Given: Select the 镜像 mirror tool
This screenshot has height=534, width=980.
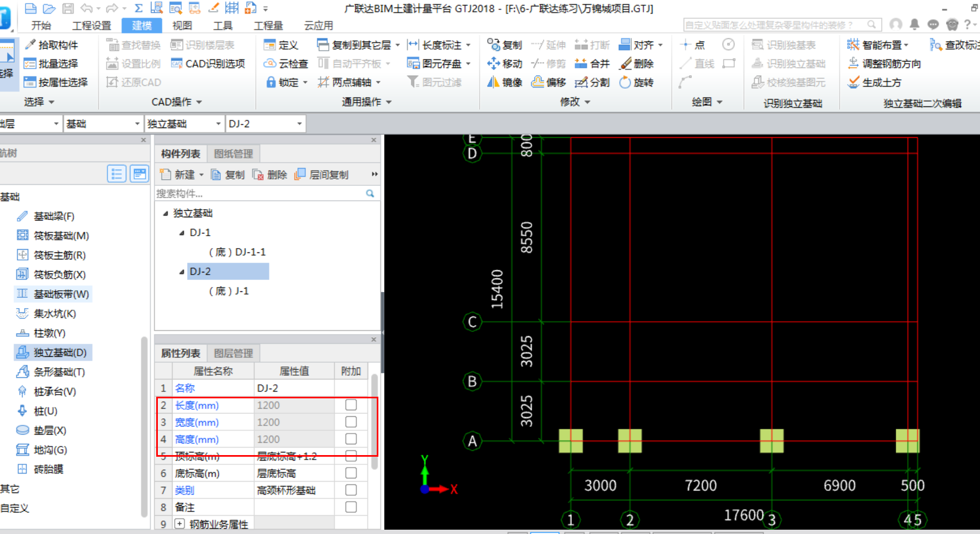Looking at the screenshot, I should (504, 82).
